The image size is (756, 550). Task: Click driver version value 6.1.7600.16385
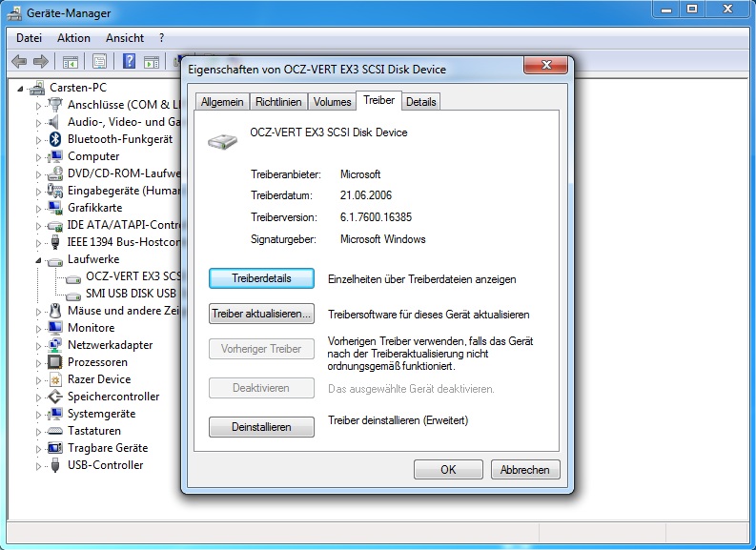pos(376,217)
